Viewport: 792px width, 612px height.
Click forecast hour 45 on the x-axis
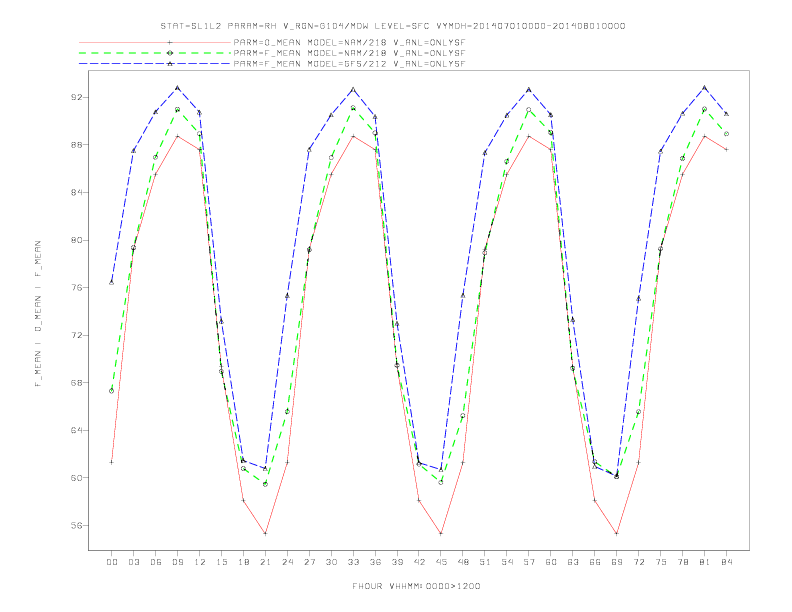coord(441,562)
